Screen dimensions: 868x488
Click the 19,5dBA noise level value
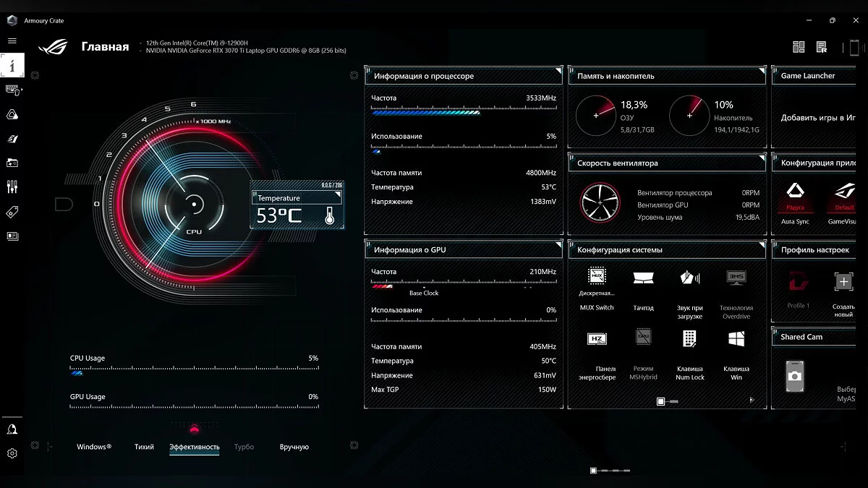tap(748, 217)
